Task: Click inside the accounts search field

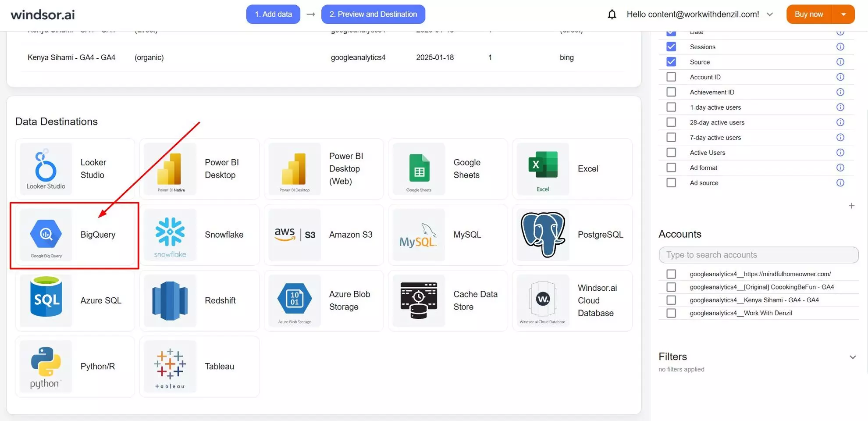Action: (758, 255)
